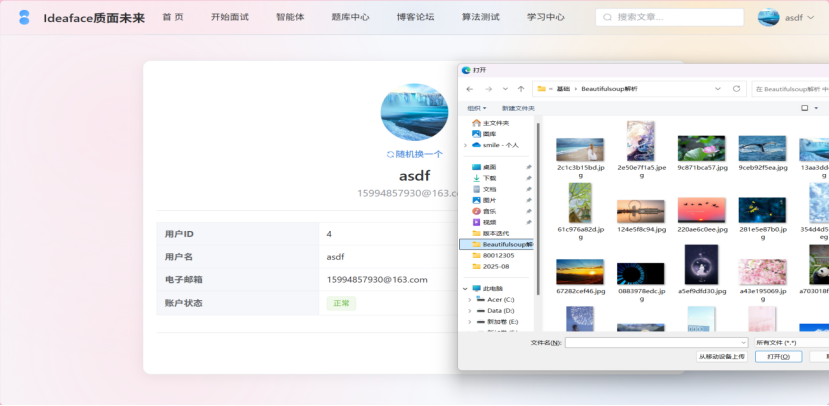Open the 主文件夹 Home folder in sidebar
The height and width of the screenshot is (406, 829).
[x=496, y=123]
